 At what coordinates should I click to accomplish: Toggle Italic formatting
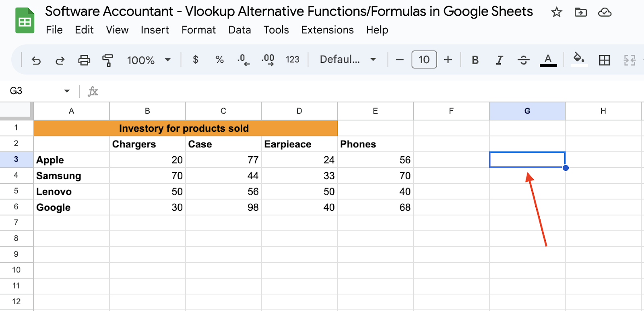(x=499, y=60)
